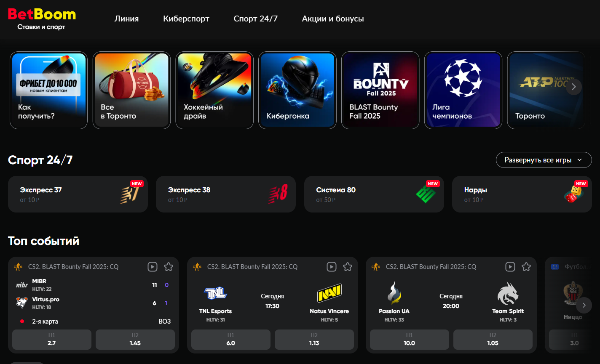Open the BLAST Bounty Fall 2025 card
600x364 pixels.
pos(380,90)
